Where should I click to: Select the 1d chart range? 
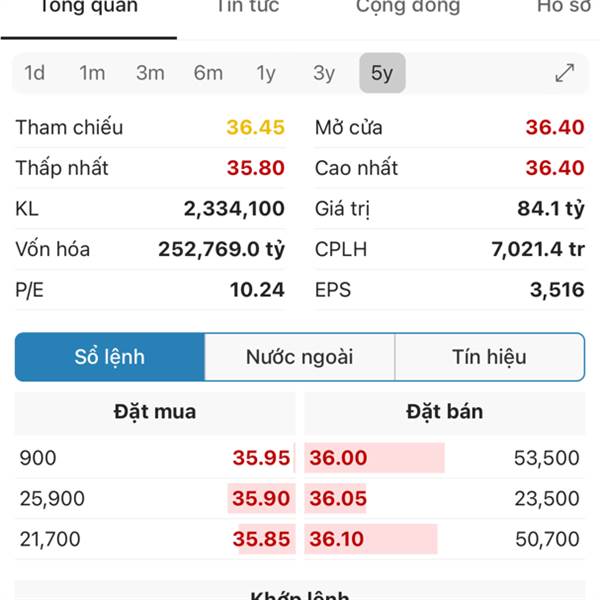(x=34, y=73)
